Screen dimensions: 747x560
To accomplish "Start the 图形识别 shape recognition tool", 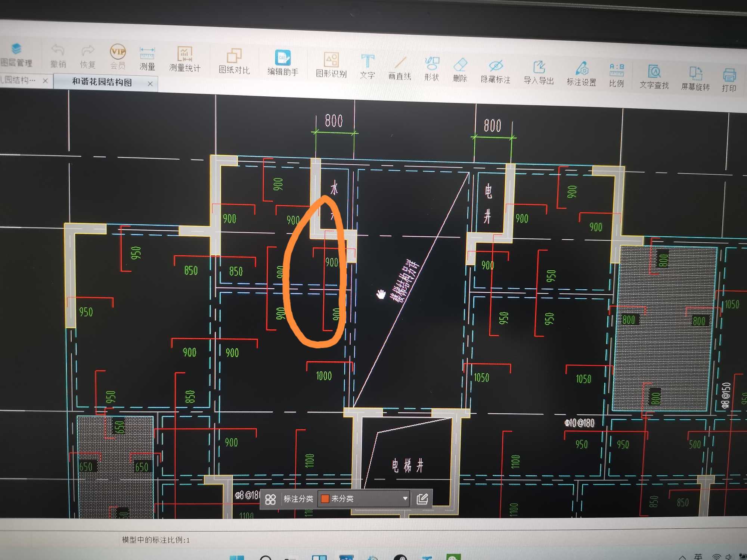I will 331,65.
